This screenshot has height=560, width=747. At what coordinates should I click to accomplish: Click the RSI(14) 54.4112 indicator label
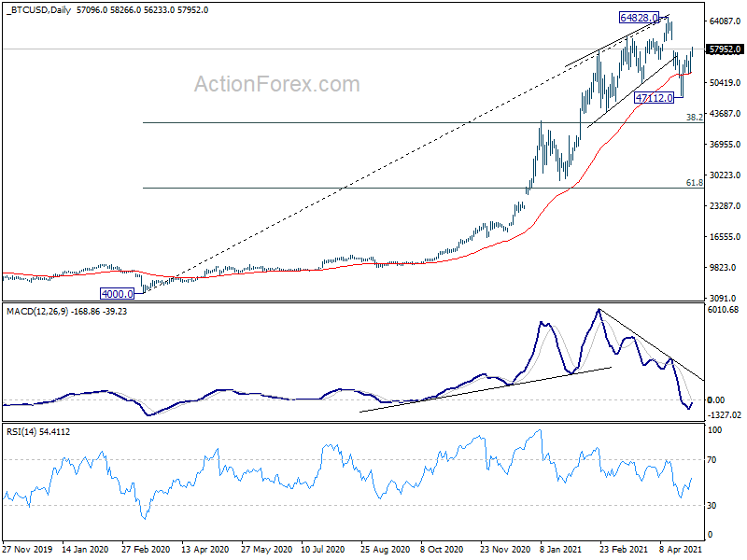(38, 432)
